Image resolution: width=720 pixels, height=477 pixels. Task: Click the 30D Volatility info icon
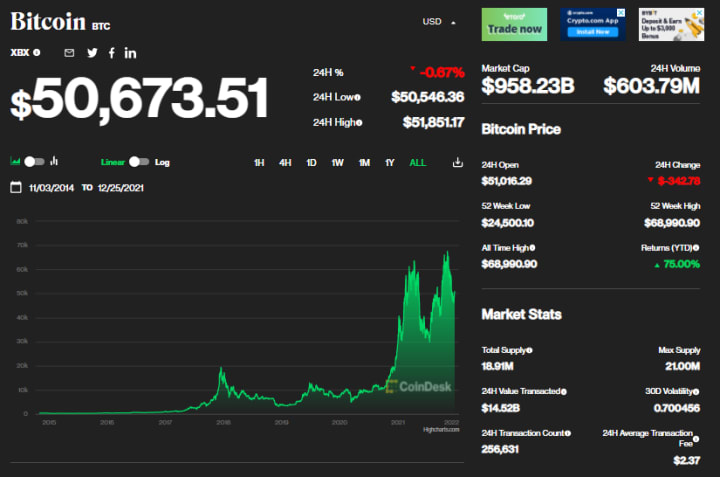point(696,392)
